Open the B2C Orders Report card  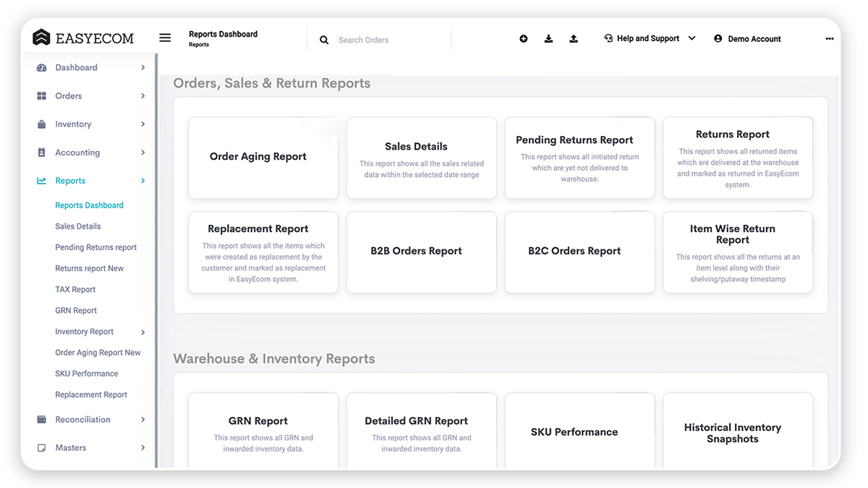tap(574, 252)
